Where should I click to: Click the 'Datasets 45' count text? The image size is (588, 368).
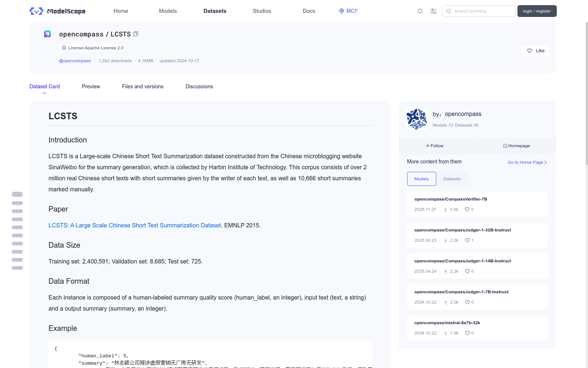point(467,125)
